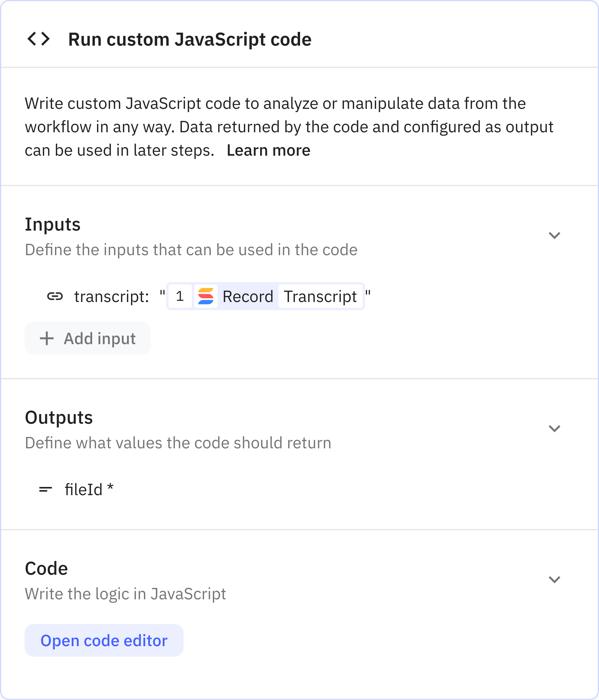Add a new input

click(x=87, y=338)
